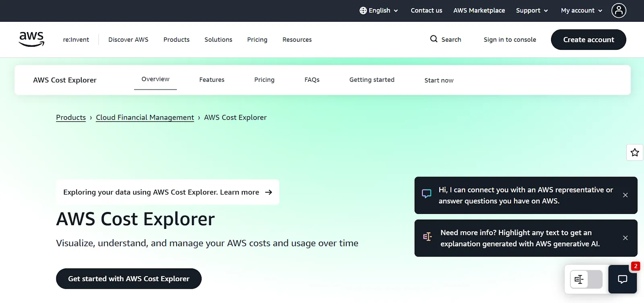Click the Start now tab

(x=439, y=80)
